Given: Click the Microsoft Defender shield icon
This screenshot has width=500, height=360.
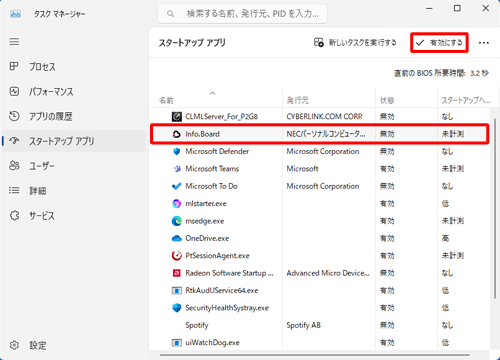Looking at the screenshot, I should (x=177, y=151).
